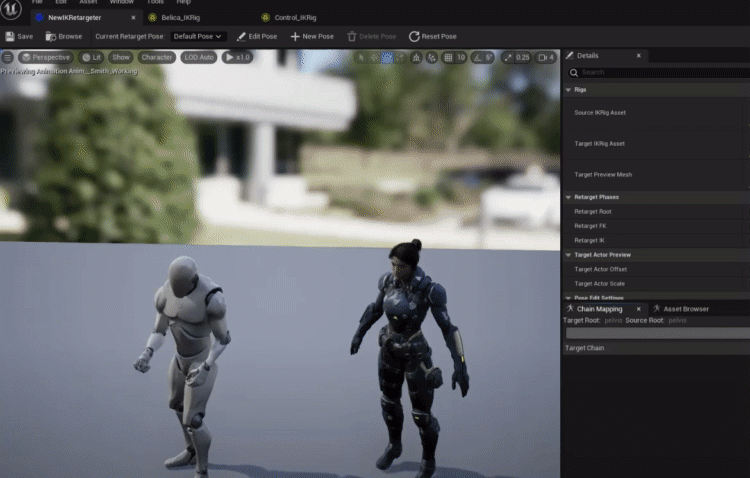The width and height of the screenshot is (750, 478).
Task: Open the Window menu
Action: coord(121,2)
